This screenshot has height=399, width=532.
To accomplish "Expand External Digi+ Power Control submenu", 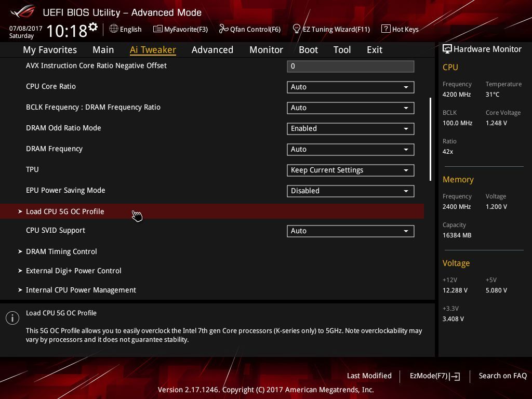I will 70,271.
